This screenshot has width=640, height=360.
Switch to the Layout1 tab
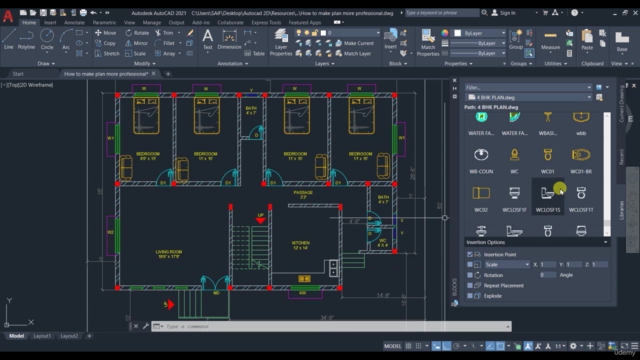pos(42,336)
